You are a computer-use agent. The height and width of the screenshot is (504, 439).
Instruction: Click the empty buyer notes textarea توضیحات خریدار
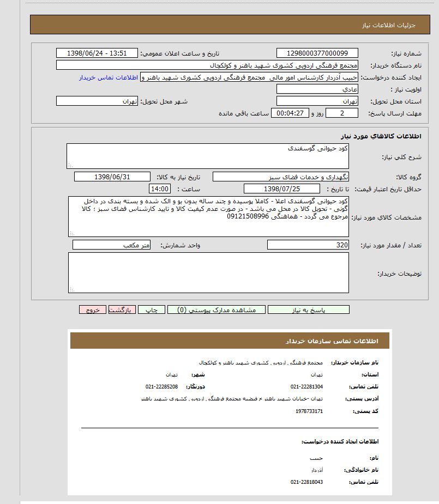point(208,272)
